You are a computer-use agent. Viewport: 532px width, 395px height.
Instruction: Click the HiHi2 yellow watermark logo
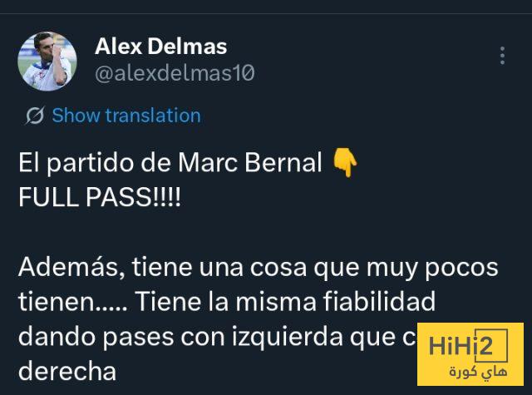tap(470, 354)
